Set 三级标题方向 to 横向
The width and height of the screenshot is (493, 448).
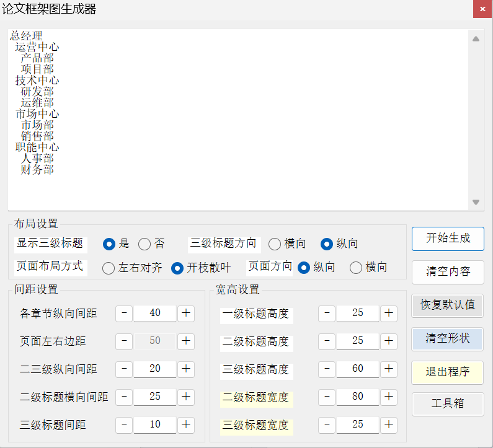pos(275,244)
